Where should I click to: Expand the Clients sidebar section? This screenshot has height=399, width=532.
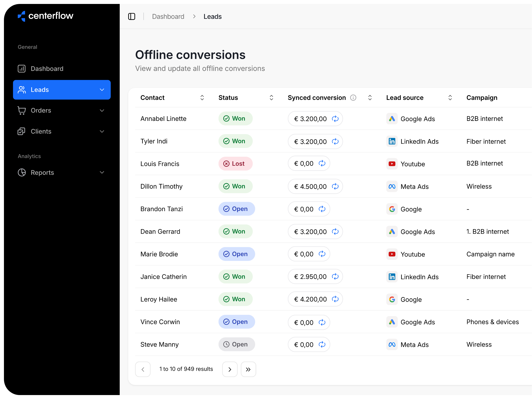point(102,131)
